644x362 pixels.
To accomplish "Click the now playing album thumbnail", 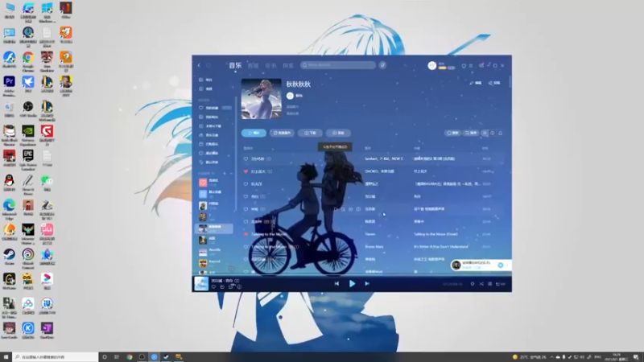I will [201, 284].
